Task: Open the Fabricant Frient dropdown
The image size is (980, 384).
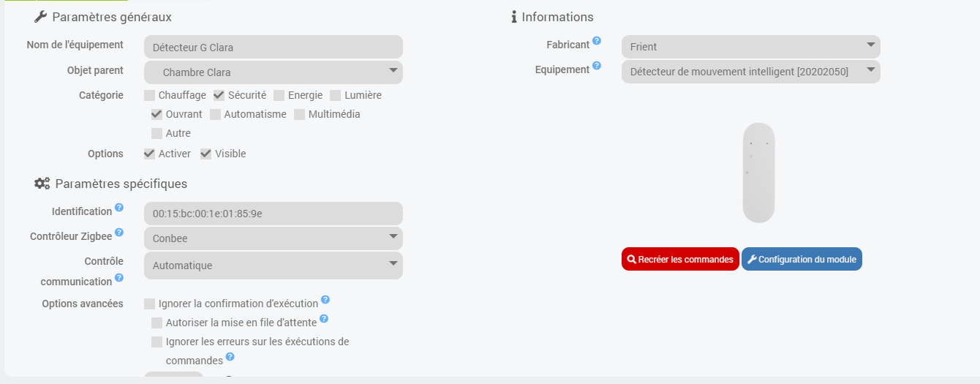Action: pyautogui.click(x=750, y=47)
